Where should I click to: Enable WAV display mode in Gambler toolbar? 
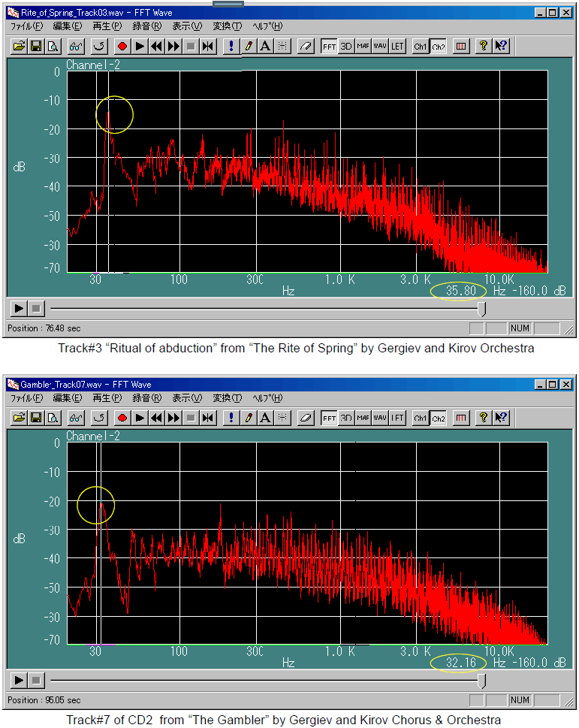[x=380, y=418]
